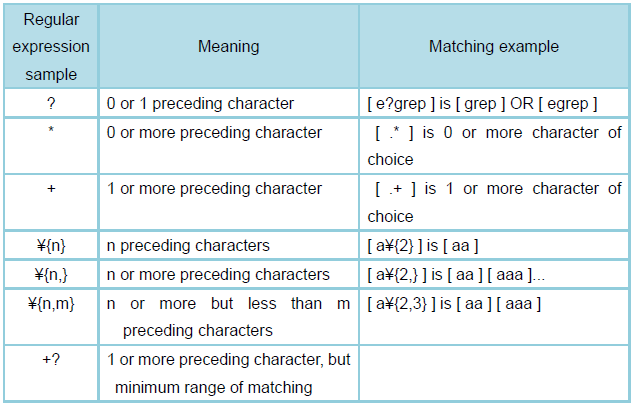Click the question mark symbol cell
Screen dimensions: 635x406
pos(50,104)
